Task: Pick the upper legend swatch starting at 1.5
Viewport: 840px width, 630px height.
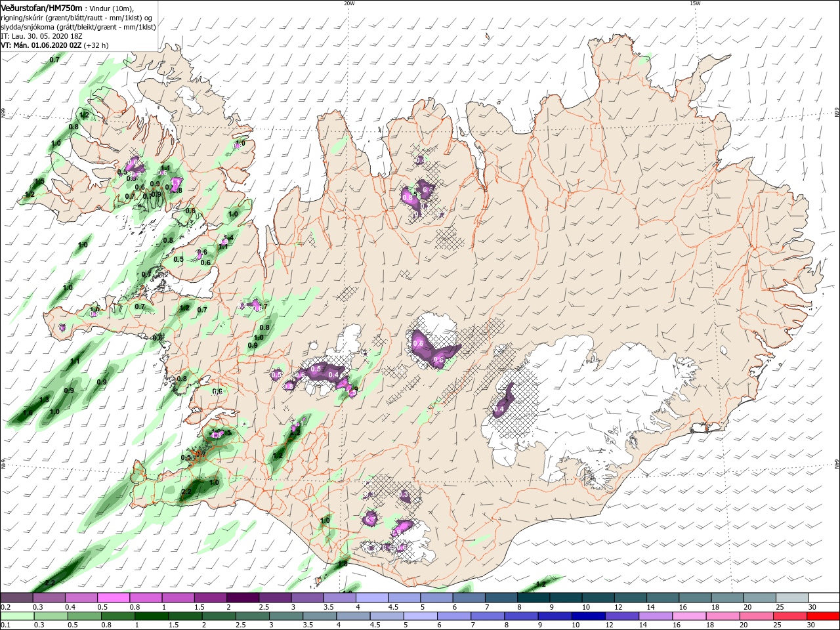Action: pyautogui.click(x=211, y=598)
